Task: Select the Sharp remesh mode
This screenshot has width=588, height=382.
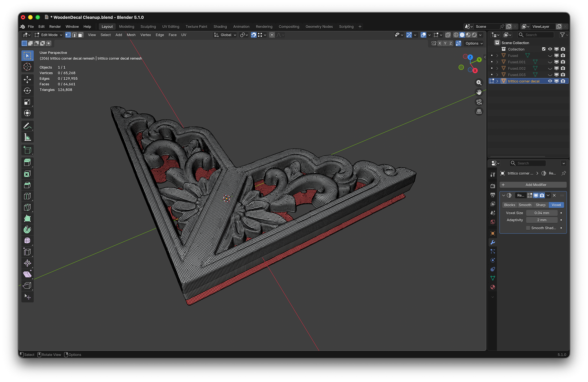Action: [x=541, y=205]
